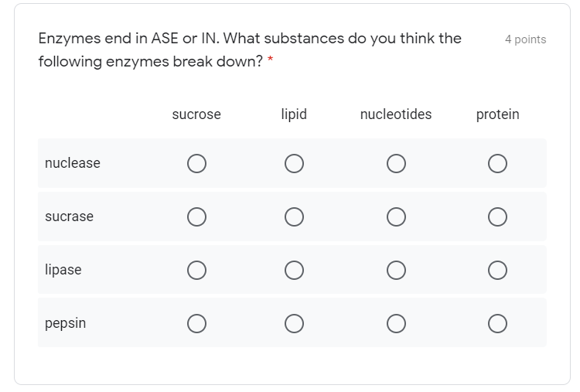580x392 pixels.
Task: Pick lipid for sucrase row
Action: (293, 216)
